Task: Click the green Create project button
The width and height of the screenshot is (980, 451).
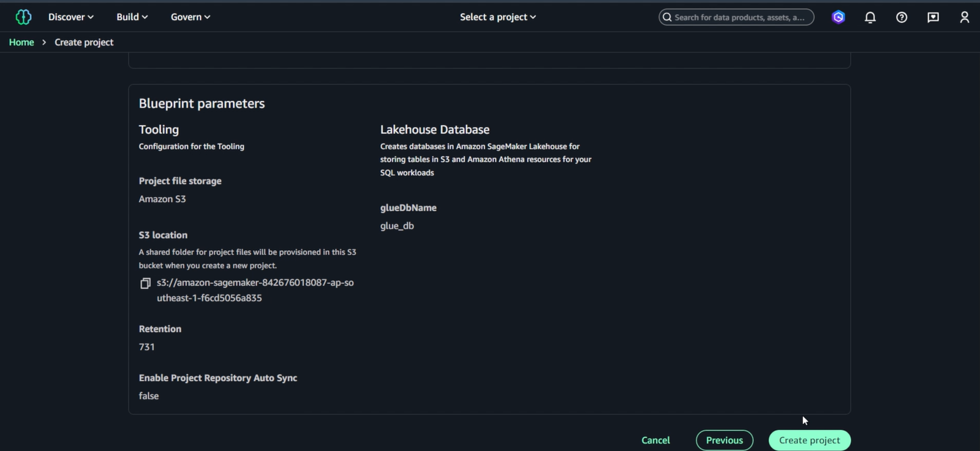Action: pos(809,440)
